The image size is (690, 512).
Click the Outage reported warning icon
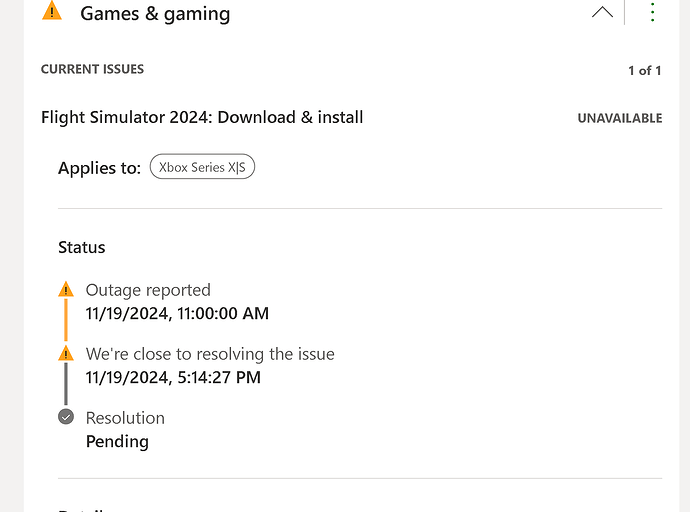point(66,290)
